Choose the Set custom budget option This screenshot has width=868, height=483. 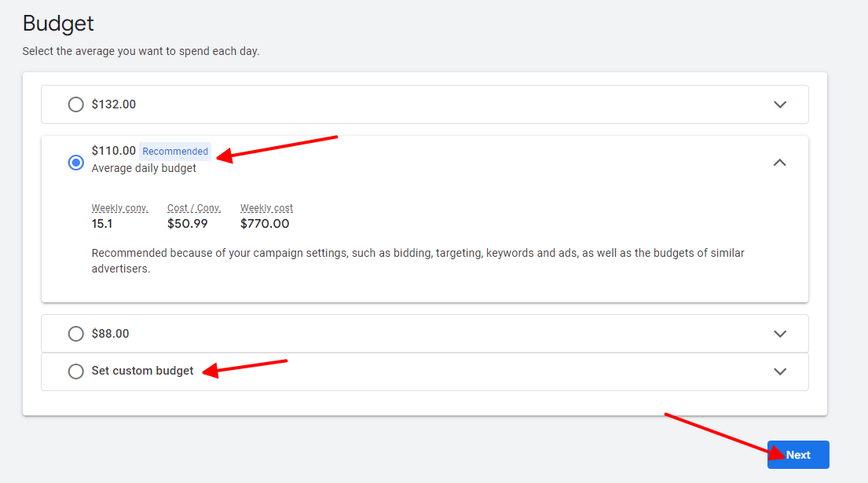coord(75,371)
